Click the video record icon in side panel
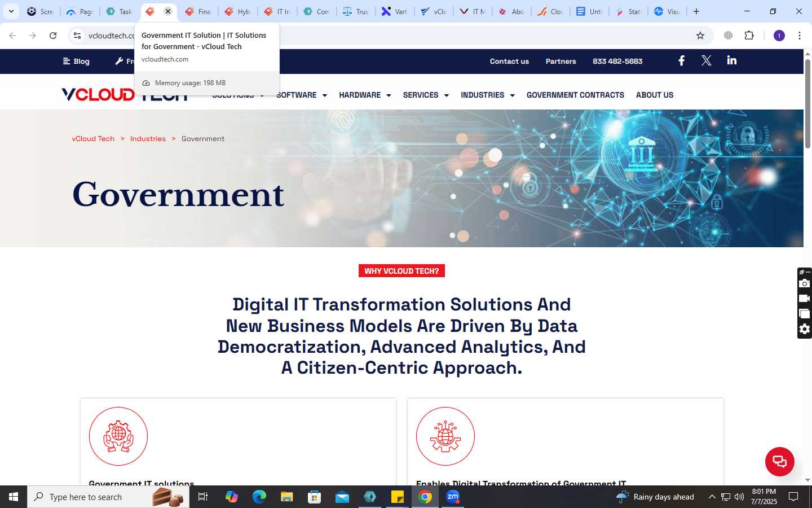Screen dimensions: 812x508 coord(805,299)
